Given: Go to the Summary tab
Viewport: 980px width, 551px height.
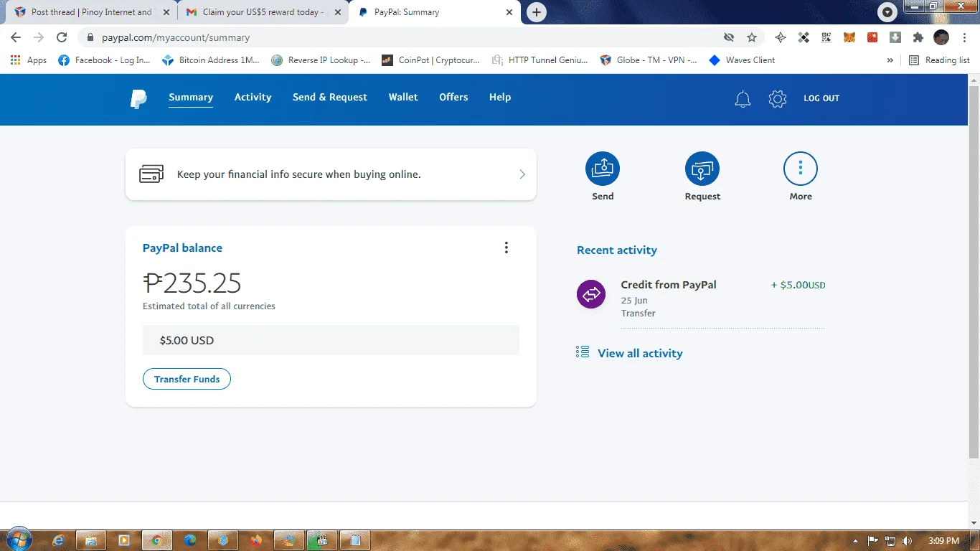Looking at the screenshot, I should tap(191, 98).
